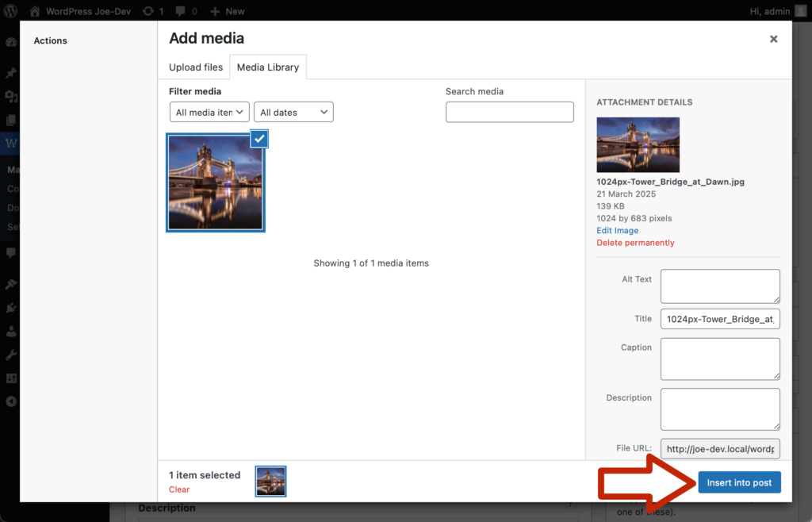Focus the Search media input field

click(x=509, y=112)
